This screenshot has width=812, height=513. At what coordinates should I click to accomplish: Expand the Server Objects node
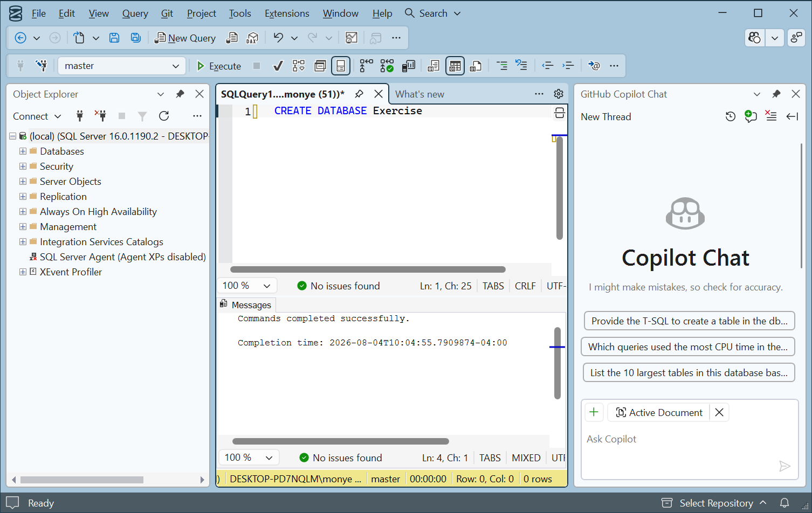(x=23, y=182)
